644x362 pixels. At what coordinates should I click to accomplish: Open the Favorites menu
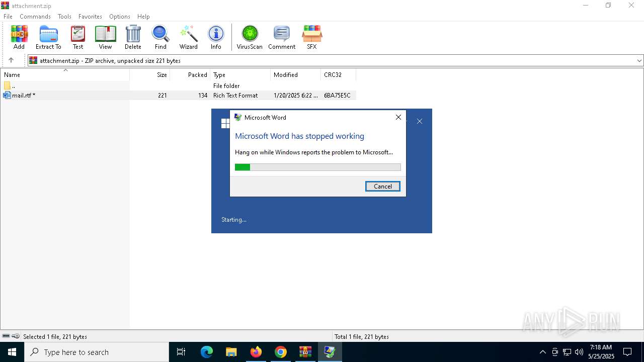[x=90, y=16]
